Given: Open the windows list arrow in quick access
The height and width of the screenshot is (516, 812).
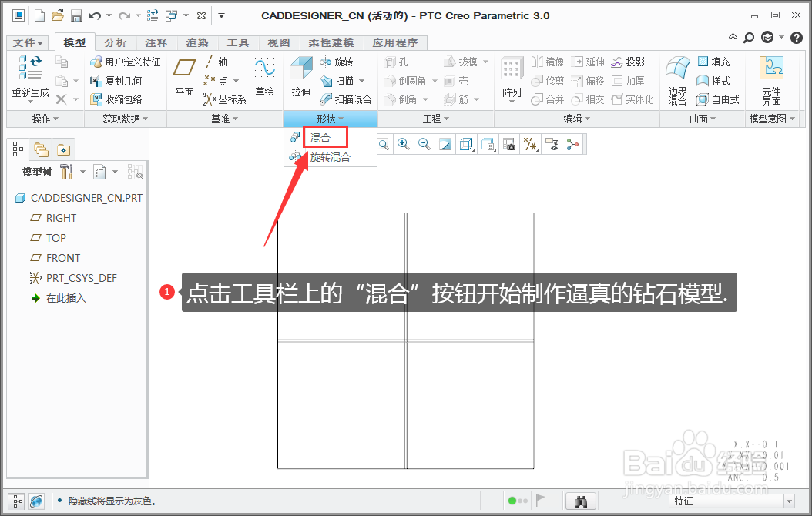Looking at the screenshot, I should [186, 15].
